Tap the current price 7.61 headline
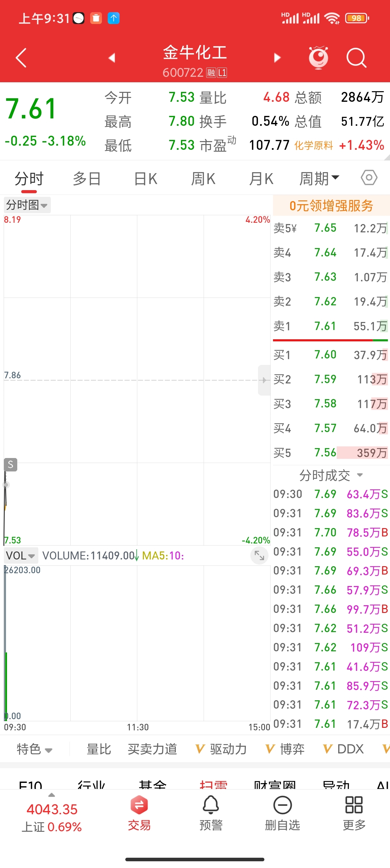 (x=31, y=109)
